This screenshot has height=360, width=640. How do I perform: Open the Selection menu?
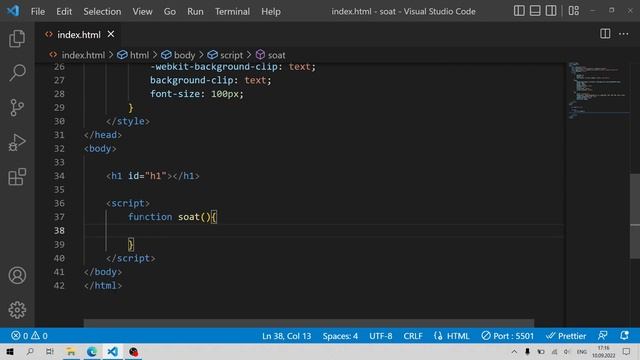(102, 11)
